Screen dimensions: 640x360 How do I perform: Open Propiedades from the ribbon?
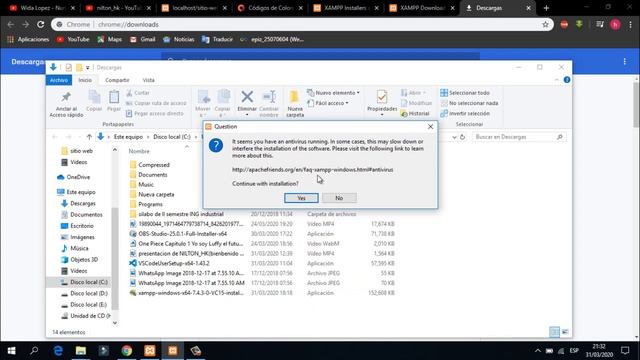(x=382, y=103)
